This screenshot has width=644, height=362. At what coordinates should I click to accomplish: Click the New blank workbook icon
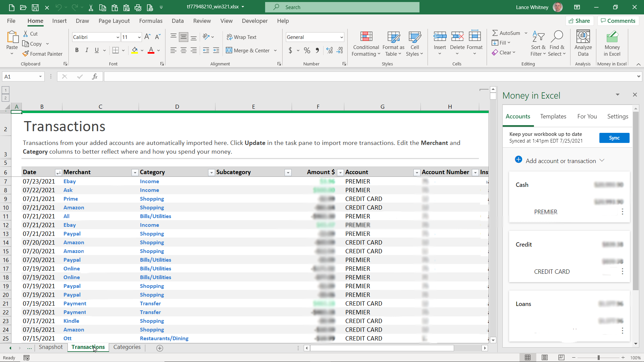(11, 7)
